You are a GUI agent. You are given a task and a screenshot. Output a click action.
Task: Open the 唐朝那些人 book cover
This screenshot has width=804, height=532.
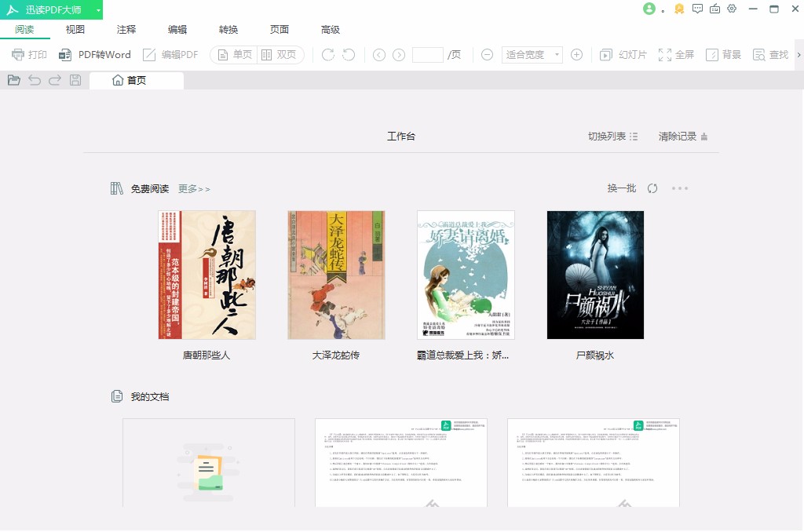coord(206,274)
